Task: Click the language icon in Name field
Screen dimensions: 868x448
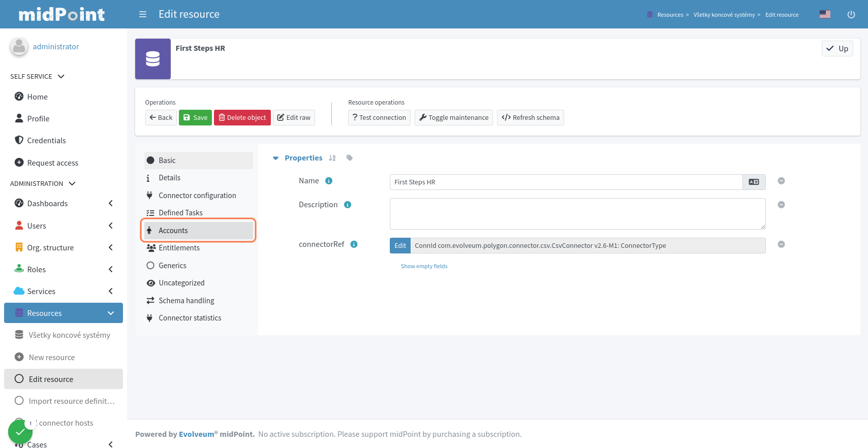Action: click(x=754, y=182)
